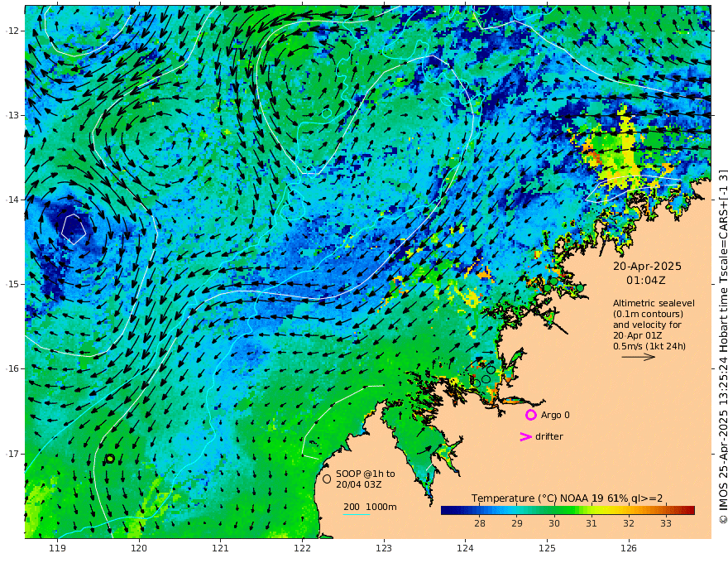Click the 122 longitude axis label
The height and width of the screenshot is (563, 728).
pyautogui.click(x=302, y=549)
